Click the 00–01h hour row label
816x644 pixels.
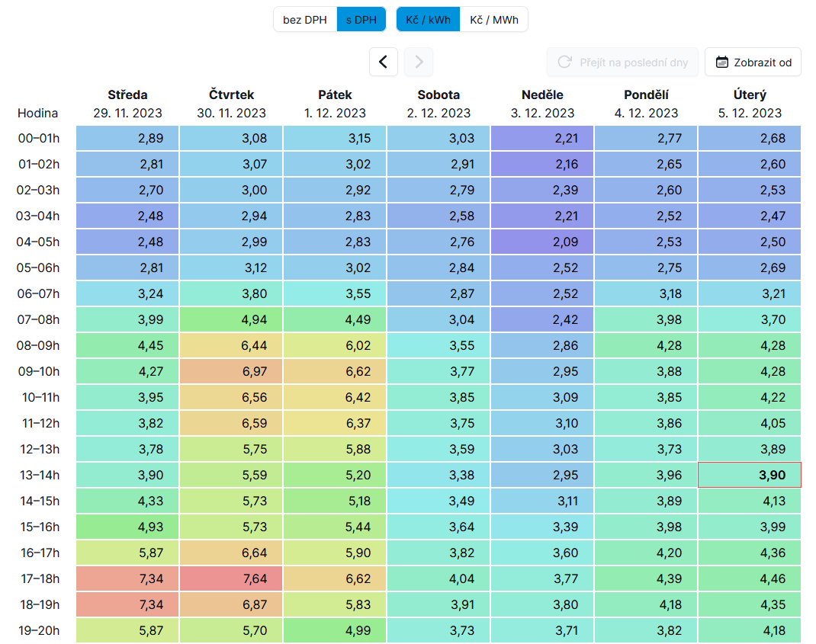point(37,138)
